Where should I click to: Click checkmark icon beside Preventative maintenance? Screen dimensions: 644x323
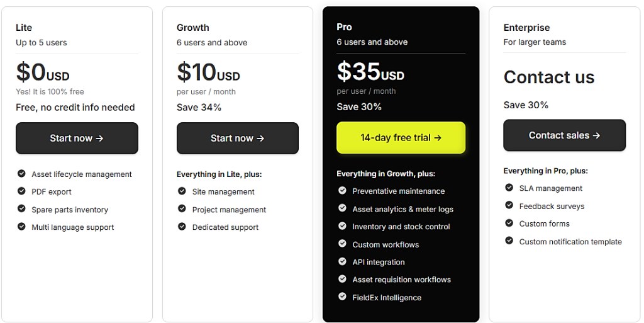(x=342, y=191)
